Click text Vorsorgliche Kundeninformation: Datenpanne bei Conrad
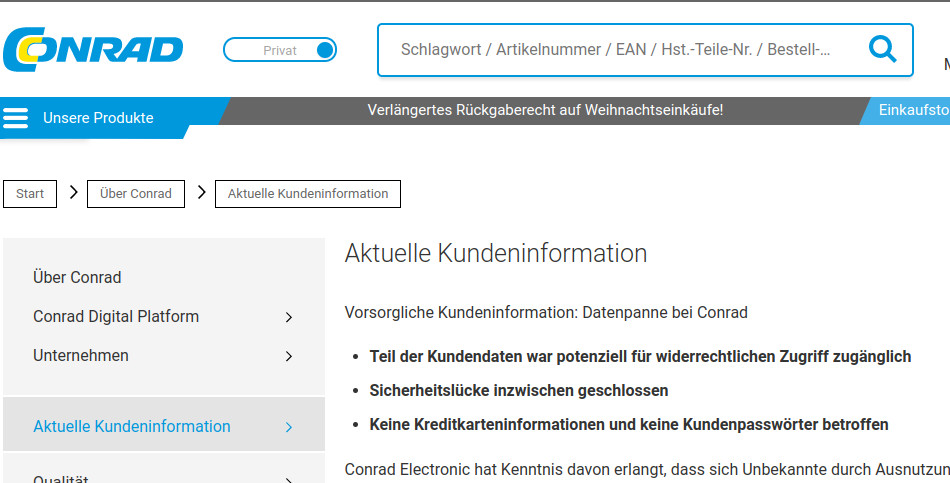The image size is (950, 483). [546, 313]
